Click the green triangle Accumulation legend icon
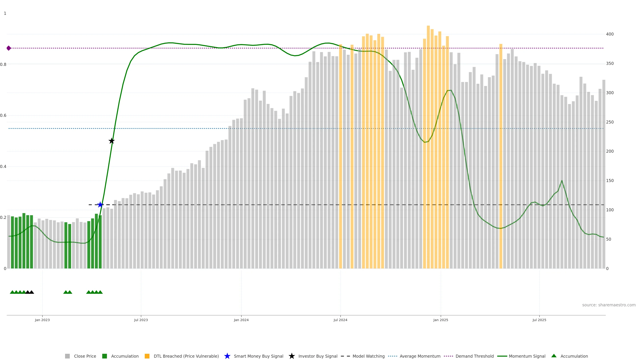 [554, 356]
